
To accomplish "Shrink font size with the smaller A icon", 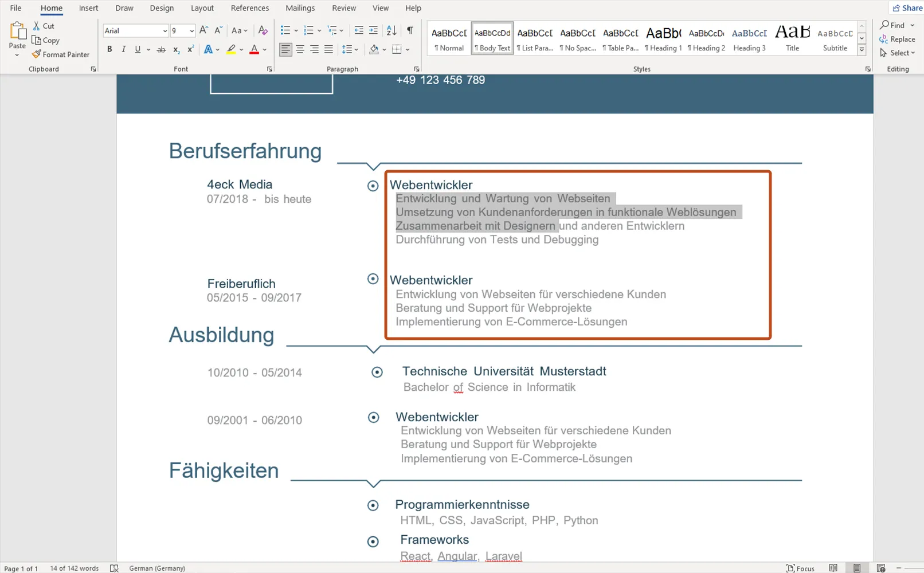I will click(218, 30).
